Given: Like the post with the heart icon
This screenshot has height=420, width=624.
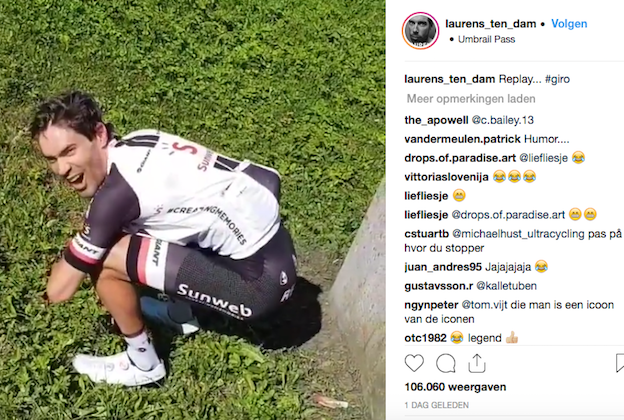Looking at the screenshot, I should [x=414, y=363].
